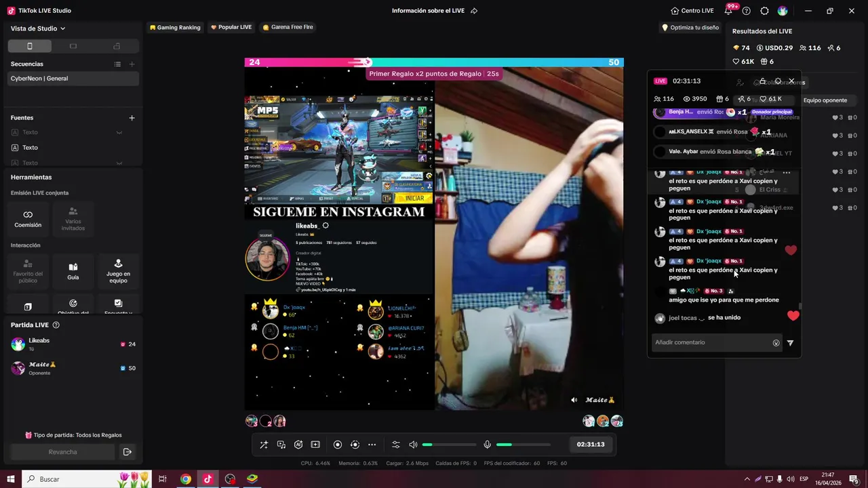
Task: Click the exit match icon beside Revancha
Action: tap(127, 452)
